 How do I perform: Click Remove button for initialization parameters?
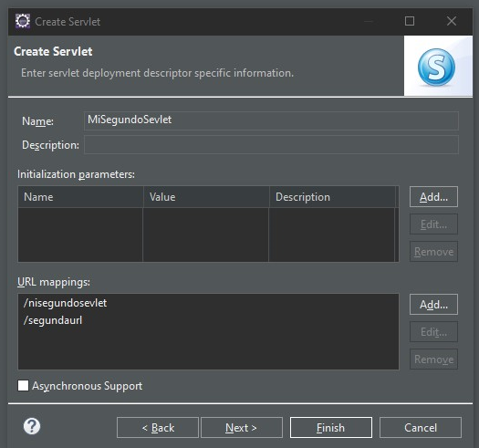click(433, 252)
